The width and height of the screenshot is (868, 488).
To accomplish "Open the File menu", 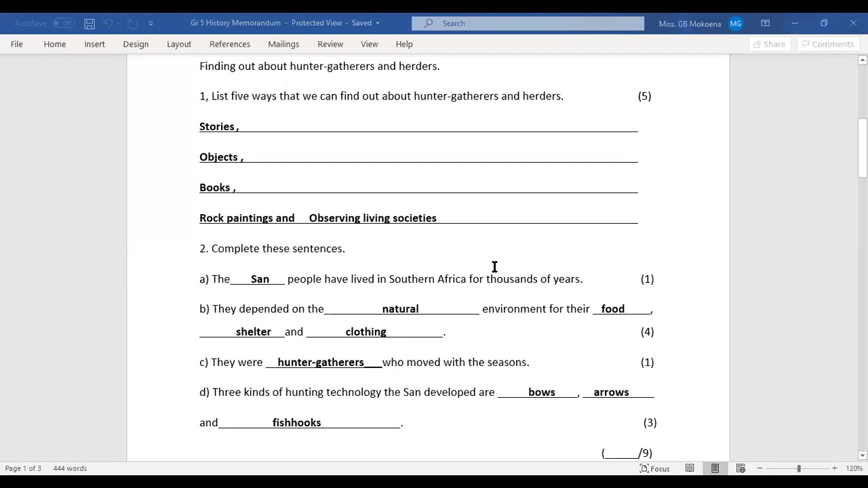I will [x=17, y=44].
